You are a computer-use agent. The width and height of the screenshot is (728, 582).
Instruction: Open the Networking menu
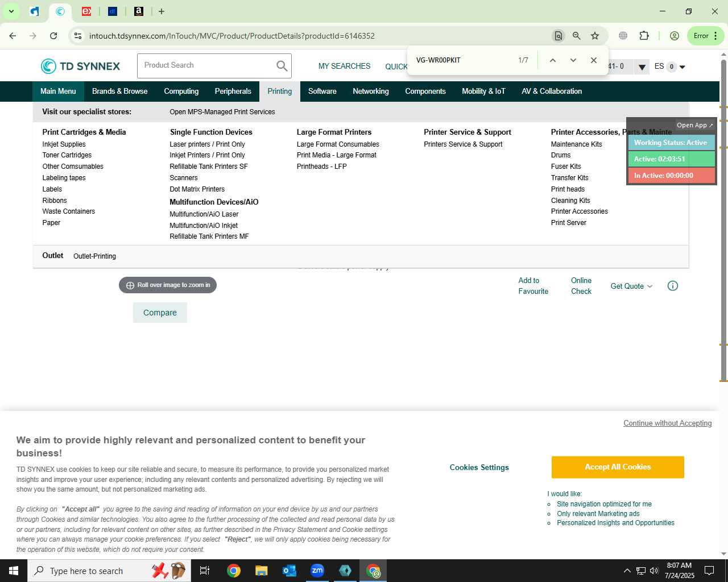pos(371,92)
